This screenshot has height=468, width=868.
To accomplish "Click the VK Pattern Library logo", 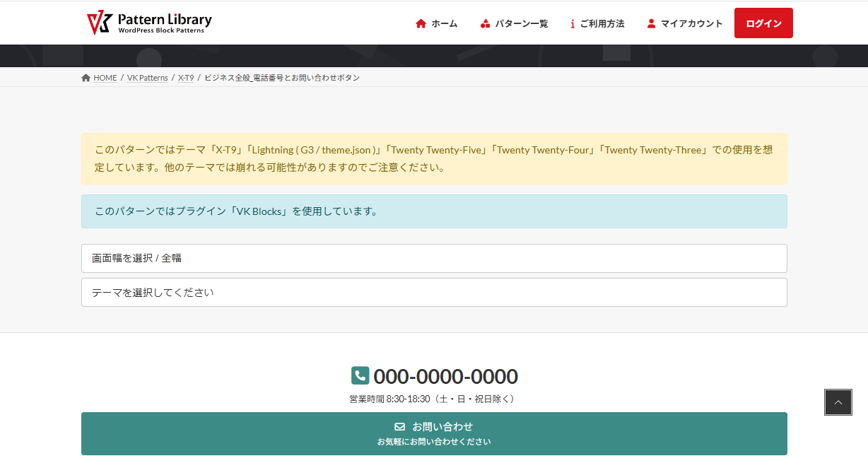I will [x=148, y=23].
